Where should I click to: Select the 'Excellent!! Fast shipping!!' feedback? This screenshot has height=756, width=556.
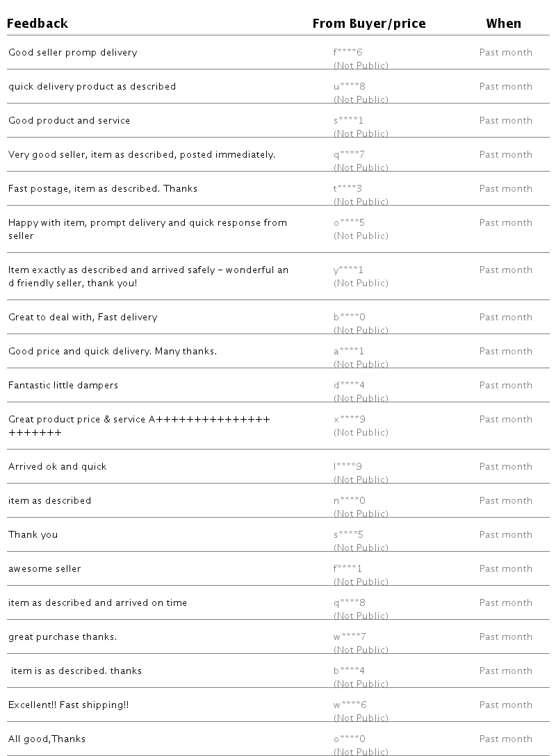pyautogui.click(x=69, y=705)
